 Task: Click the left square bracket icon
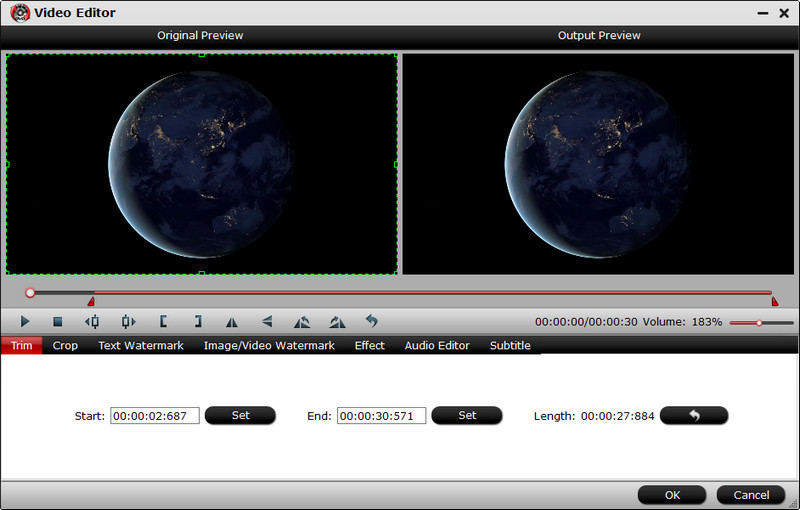point(162,322)
